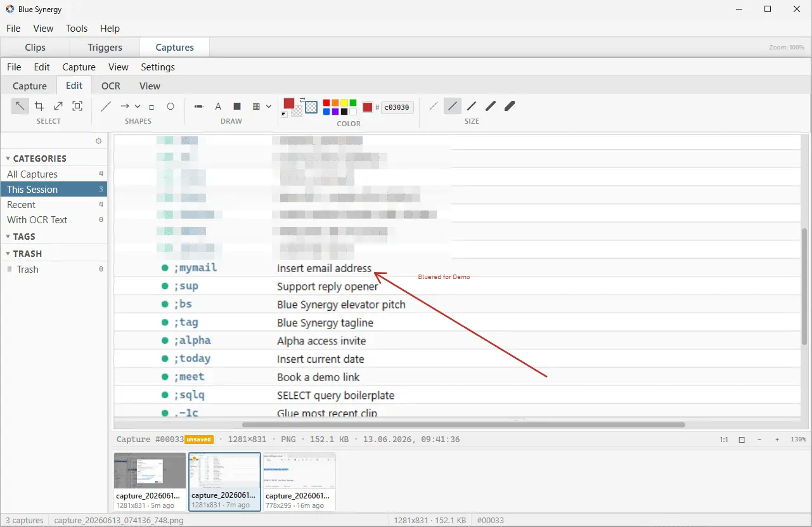
Task: Zoom in with the plus button
Action: (777, 439)
